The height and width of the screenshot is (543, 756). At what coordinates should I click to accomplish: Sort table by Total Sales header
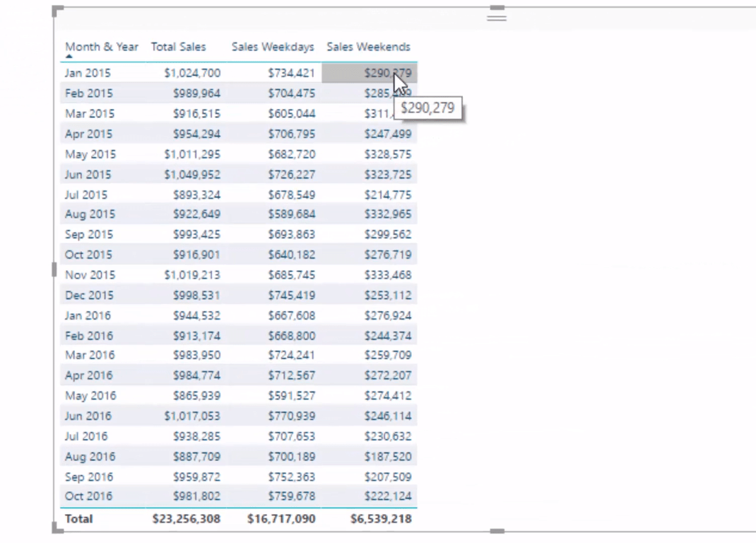178,47
